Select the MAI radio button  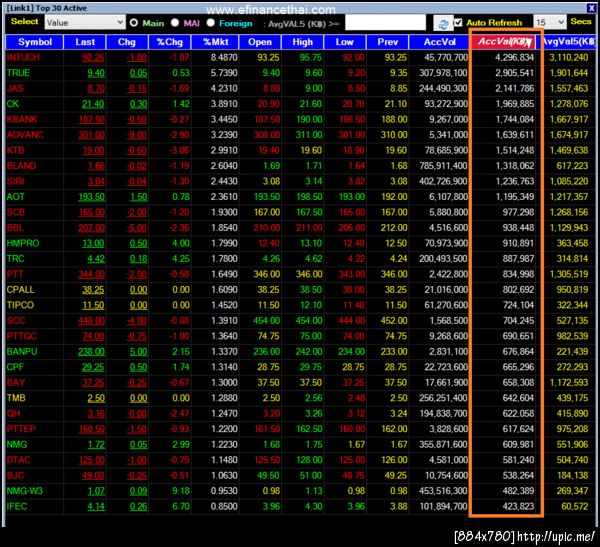[175, 23]
